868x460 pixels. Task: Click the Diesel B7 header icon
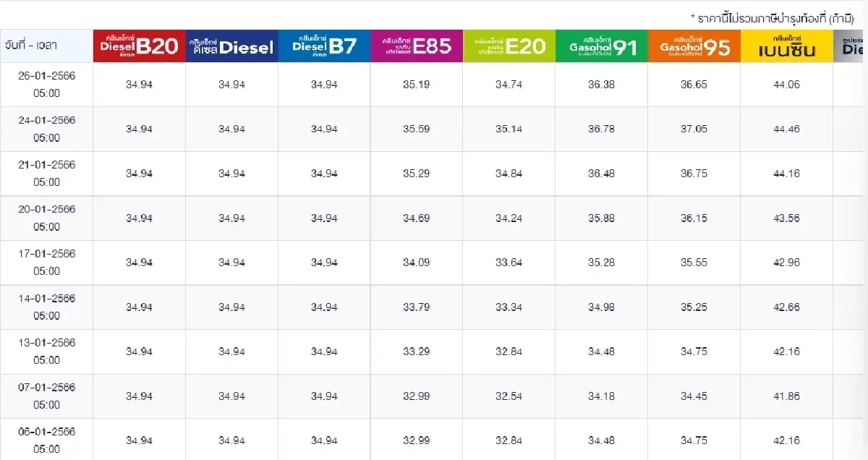point(324,46)
